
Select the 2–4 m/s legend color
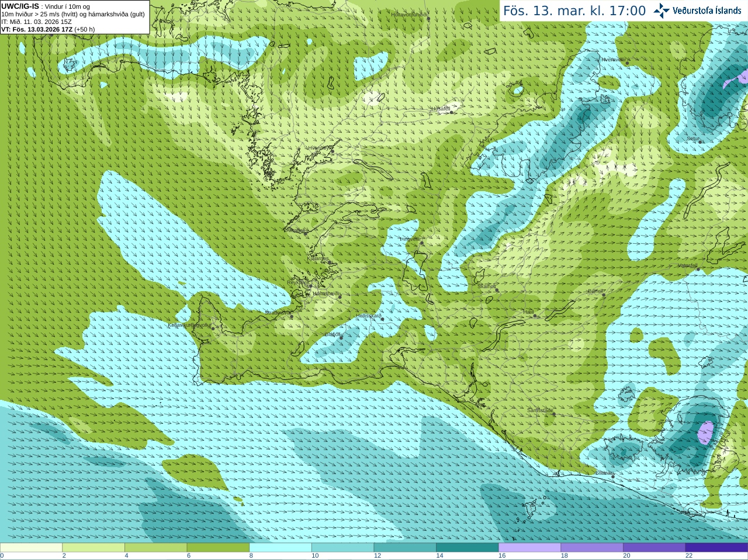[93, 548]
